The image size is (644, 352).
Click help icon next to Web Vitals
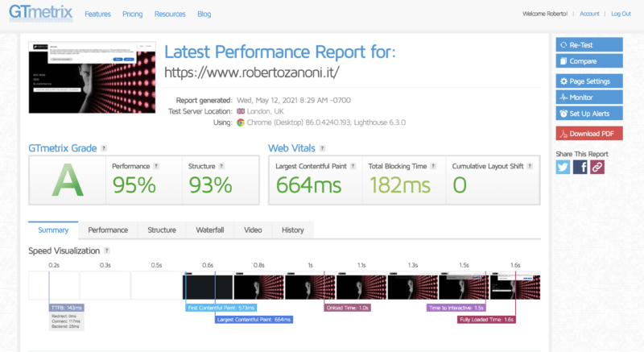(x=323, y=148)
